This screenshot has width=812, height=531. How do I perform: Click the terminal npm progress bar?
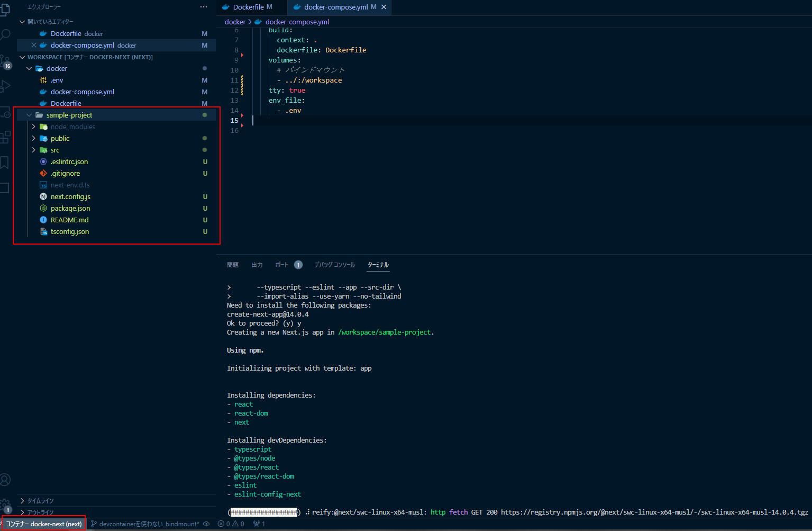click(x=264, y=512)
